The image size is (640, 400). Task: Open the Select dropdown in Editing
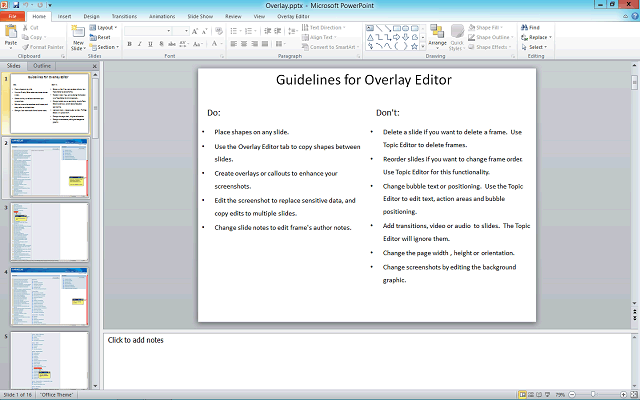(x=535, y=47)
